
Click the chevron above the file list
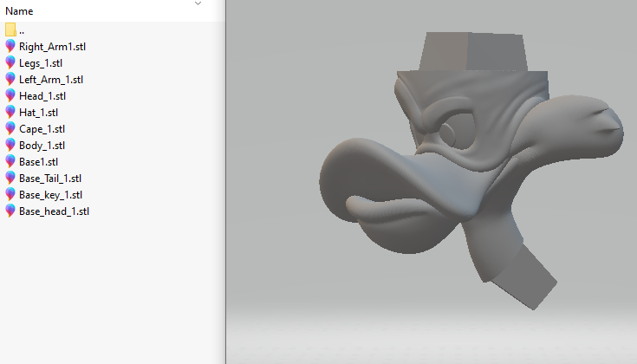coord(198,3)
